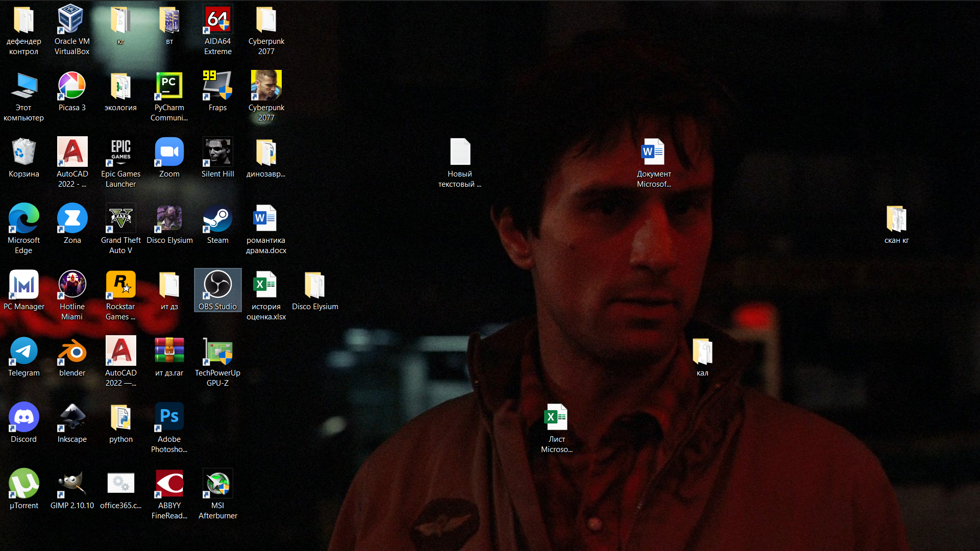Viewport: 980px width, 551px height.
Task: Select the Документ Microsoft Word file
Action: pyautogui.click(x=653, y=162)
